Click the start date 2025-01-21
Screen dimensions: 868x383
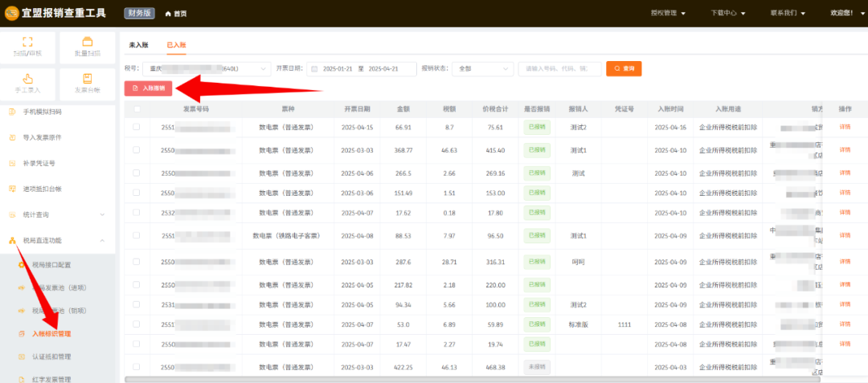(338, 69)
